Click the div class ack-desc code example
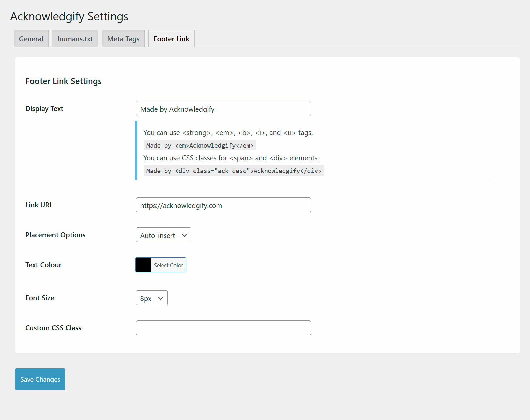Viewport: 530px width, 420px height. pyautogui.click(x=234, y=171)
